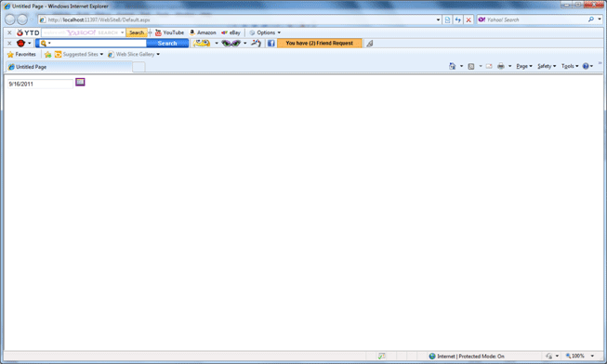Click the 100% zoom level button
This screenshot has height=364, width=607.
click(x=574, y=356)
